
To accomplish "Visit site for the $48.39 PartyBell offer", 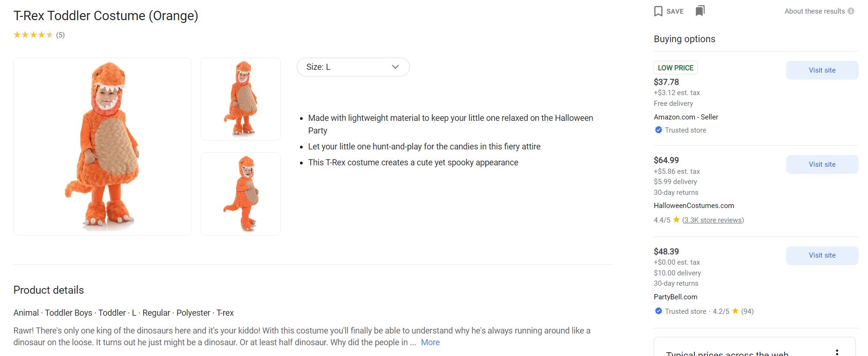I will 822,255.
